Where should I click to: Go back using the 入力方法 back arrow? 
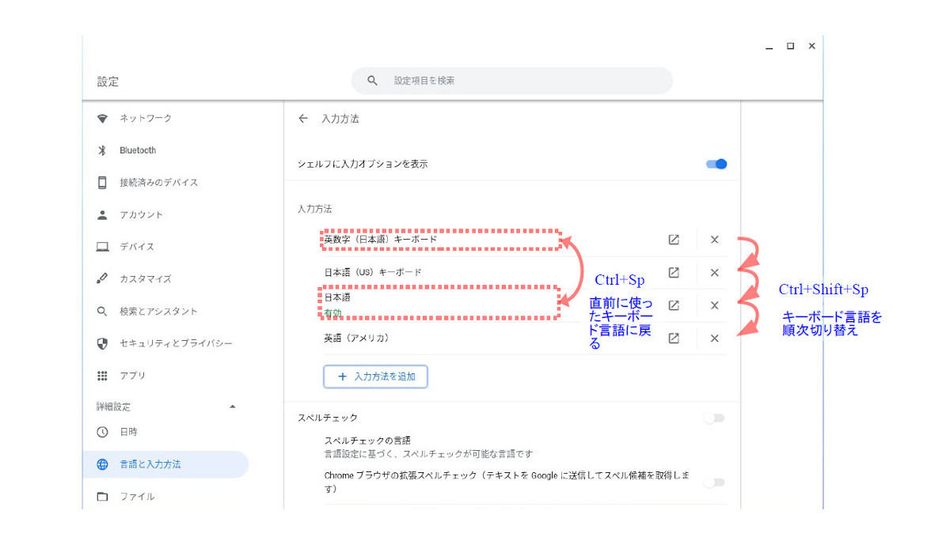[302, 118]
